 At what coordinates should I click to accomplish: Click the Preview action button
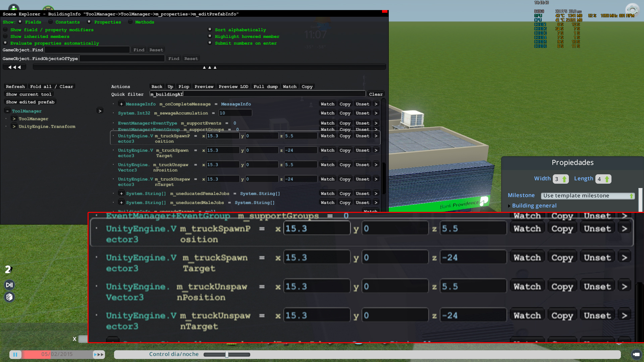[204, 86]
